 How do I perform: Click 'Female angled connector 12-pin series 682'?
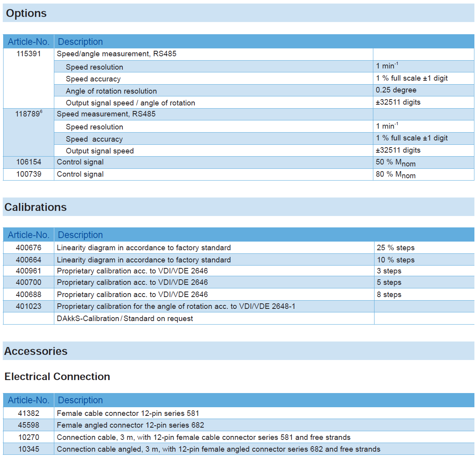(x=130, y=425)
